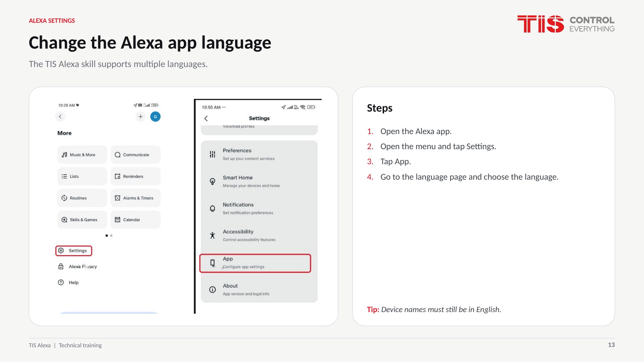This screenshot has width=644, height=362.
Task: Click step 'Tap App.'
Action: point(395,162)
